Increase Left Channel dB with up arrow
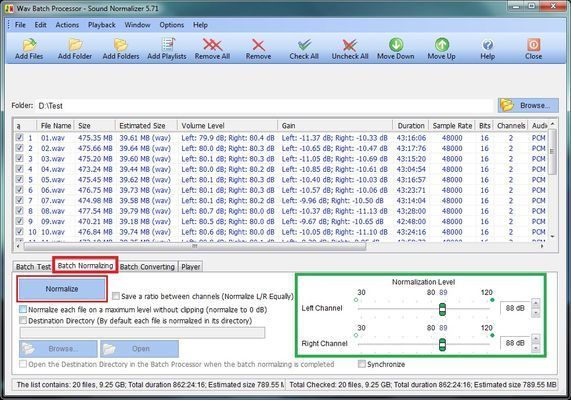This screenshot has height=400, width=571. click(x=535, y=303)
